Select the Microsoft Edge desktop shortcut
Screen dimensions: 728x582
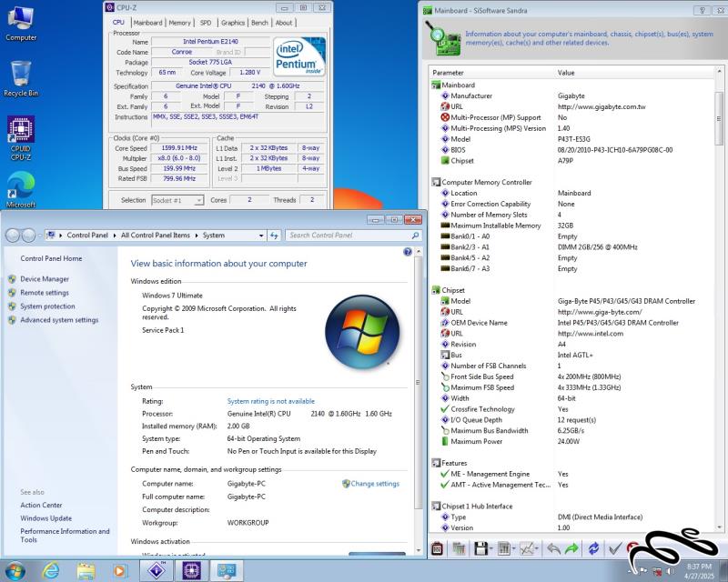click(x=20, y=189)
